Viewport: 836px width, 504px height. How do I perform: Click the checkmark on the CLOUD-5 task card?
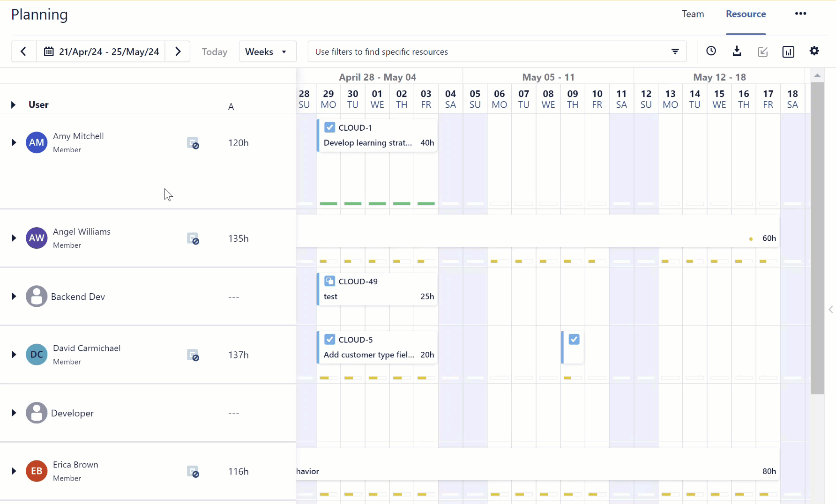[x=330, y=339]
